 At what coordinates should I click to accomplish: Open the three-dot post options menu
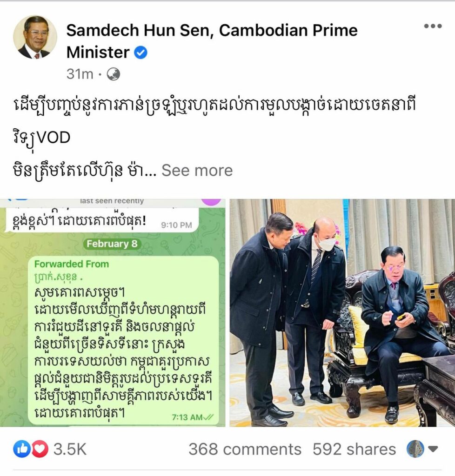pos(433,26)
